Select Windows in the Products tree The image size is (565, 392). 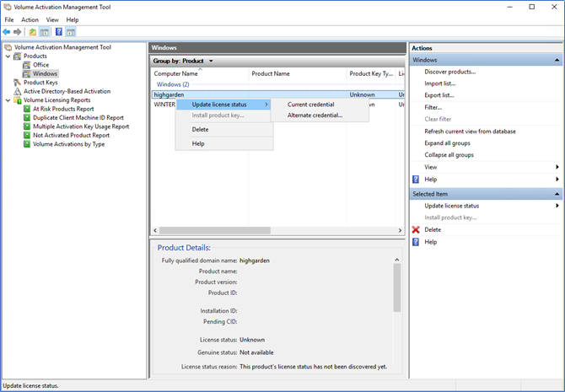tap(45, 73)
